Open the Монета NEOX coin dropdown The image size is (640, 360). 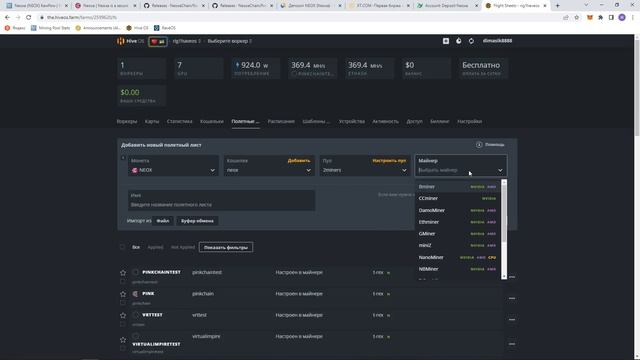point(173,166)
